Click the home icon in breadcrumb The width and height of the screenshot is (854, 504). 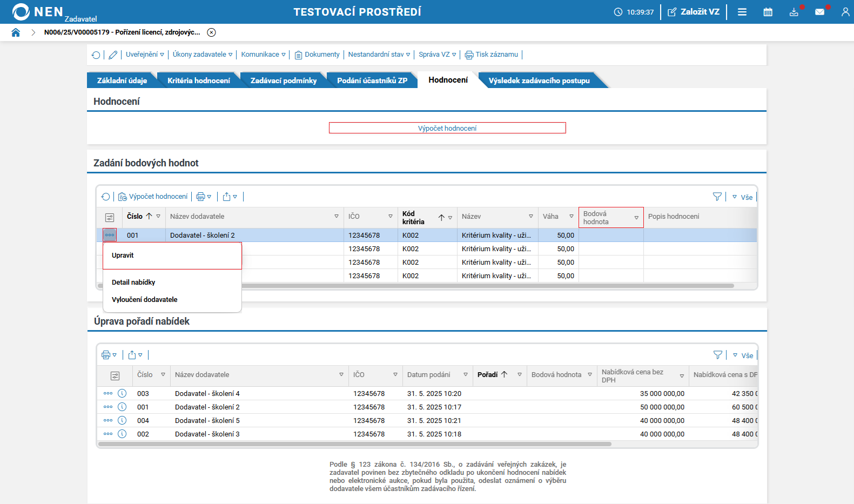point(16,32)
